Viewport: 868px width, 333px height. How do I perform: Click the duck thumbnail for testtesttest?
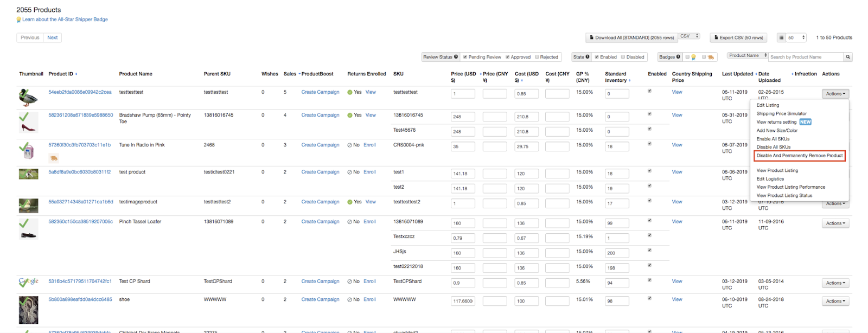click(28, 98)
